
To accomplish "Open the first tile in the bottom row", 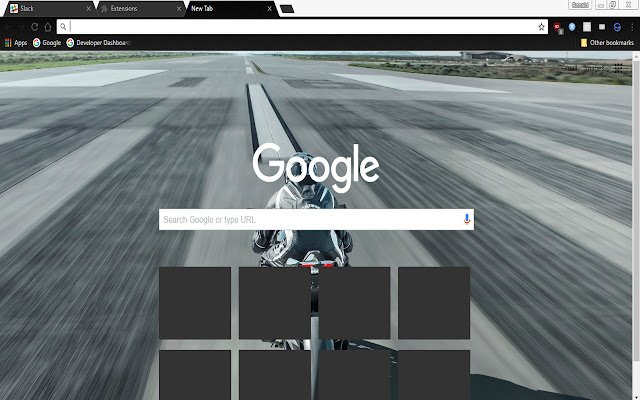I will 195,375.
